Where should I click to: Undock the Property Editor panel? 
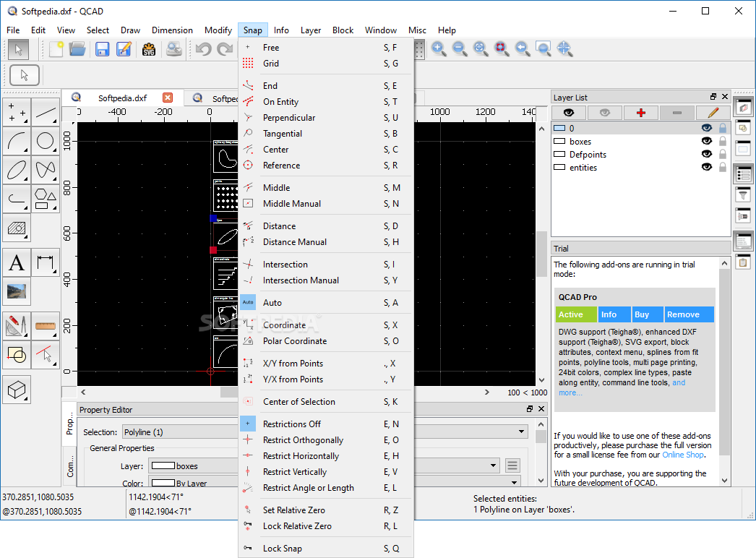click(x=529, y=408)
